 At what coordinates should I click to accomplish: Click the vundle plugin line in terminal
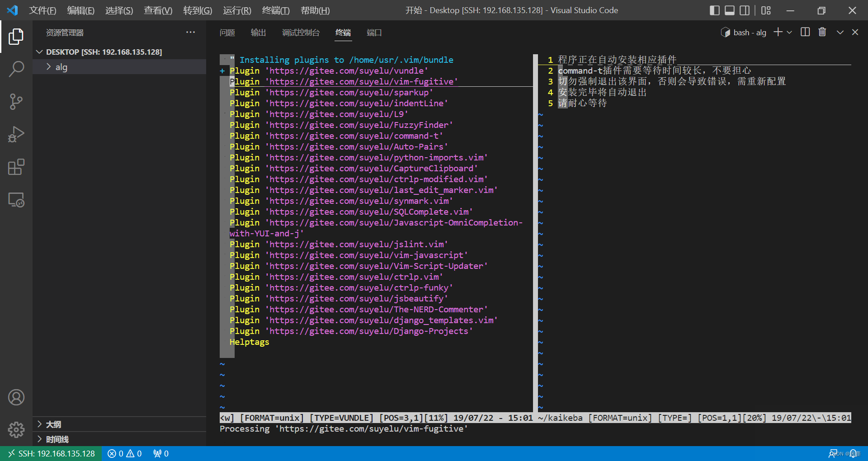[329, 71]
